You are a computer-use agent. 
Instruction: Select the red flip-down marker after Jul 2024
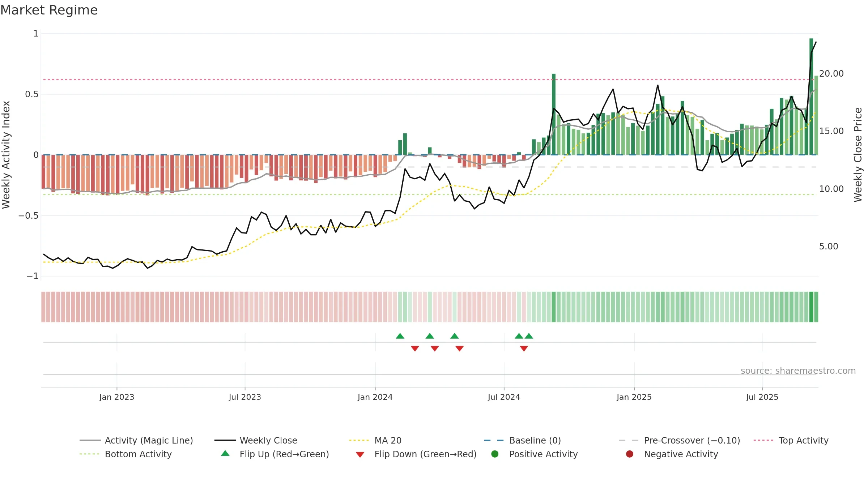tap(524, 348)
